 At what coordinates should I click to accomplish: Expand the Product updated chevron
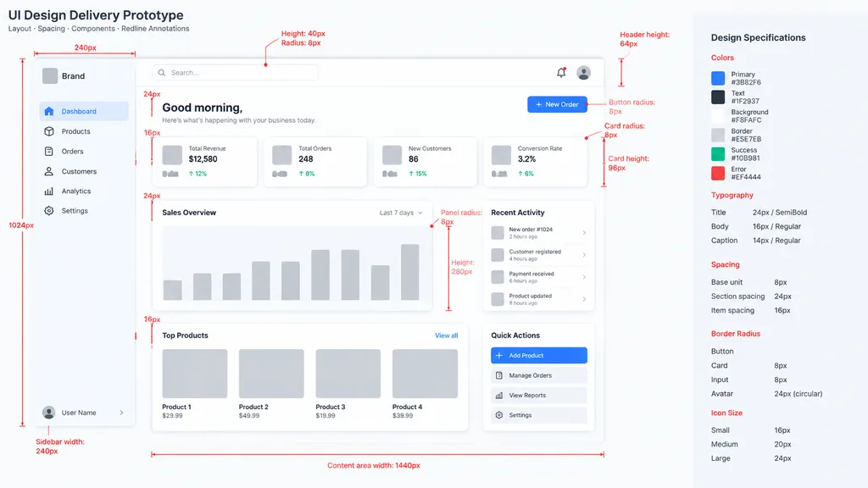pyautogui.click(x=584, y=299)
